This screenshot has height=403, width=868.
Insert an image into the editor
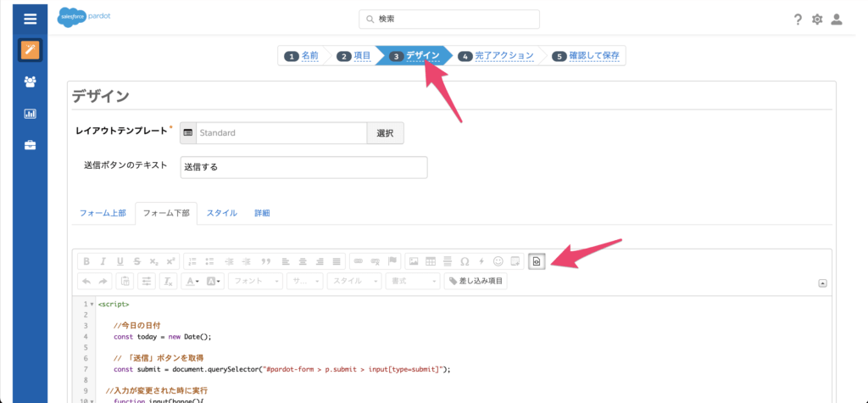(414, 261)
